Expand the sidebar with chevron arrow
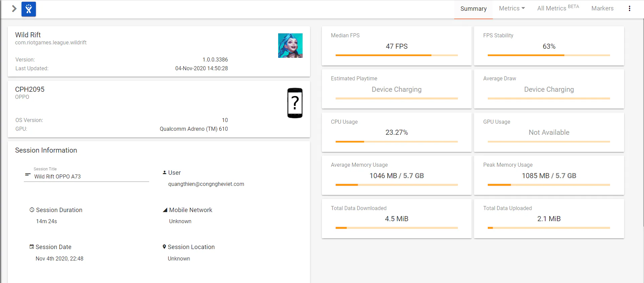The image size is (644, 283). [14, 9]
